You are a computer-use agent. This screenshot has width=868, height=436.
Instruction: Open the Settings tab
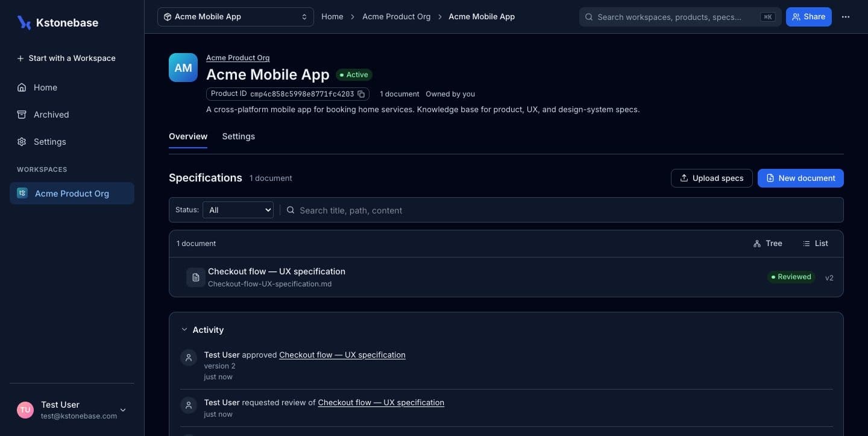coord(239,136)
